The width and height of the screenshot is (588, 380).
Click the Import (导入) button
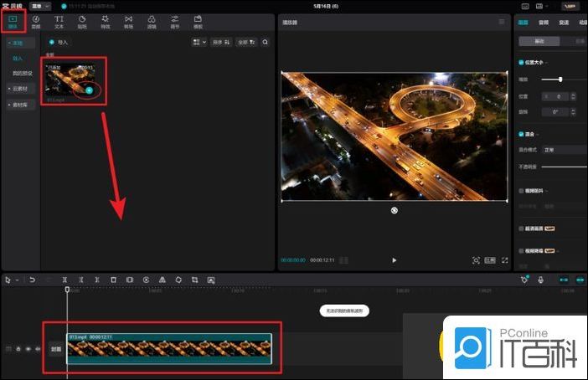point(59,41)
